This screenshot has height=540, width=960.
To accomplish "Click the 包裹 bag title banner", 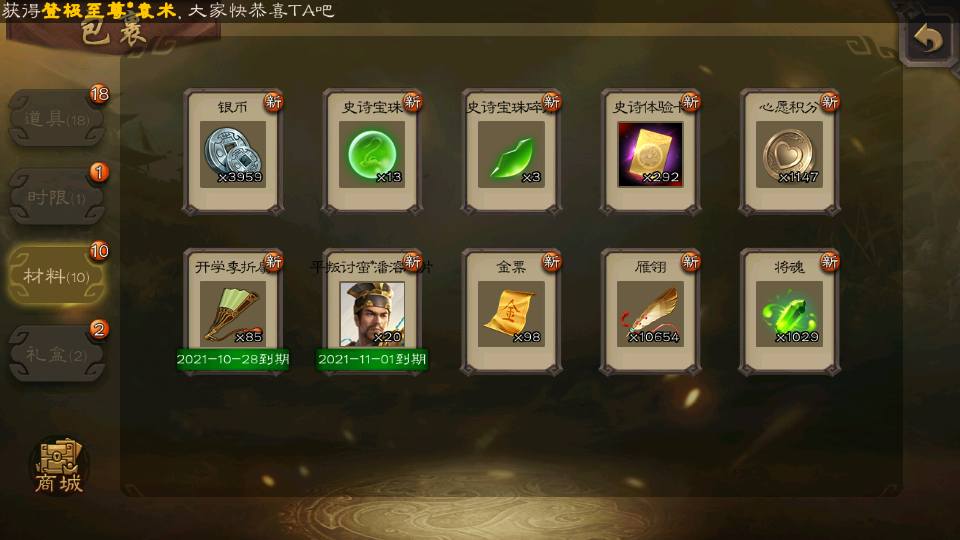I will coord(114,35).
